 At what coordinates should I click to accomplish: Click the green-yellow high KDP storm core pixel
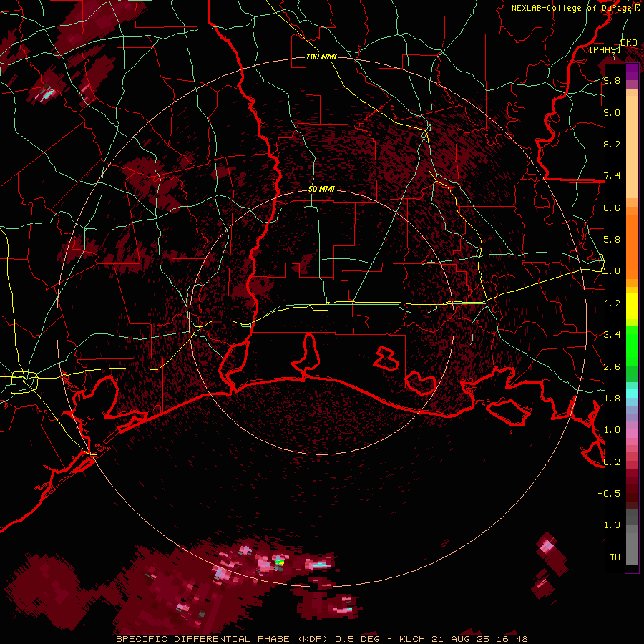pyautogui.click(x=280, y=561)
